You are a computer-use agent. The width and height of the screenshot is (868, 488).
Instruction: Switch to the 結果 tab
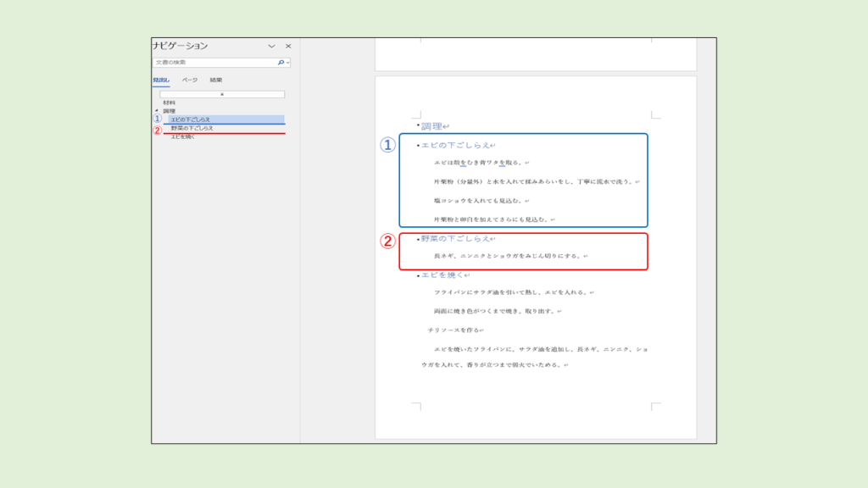[x=216, y=80]
